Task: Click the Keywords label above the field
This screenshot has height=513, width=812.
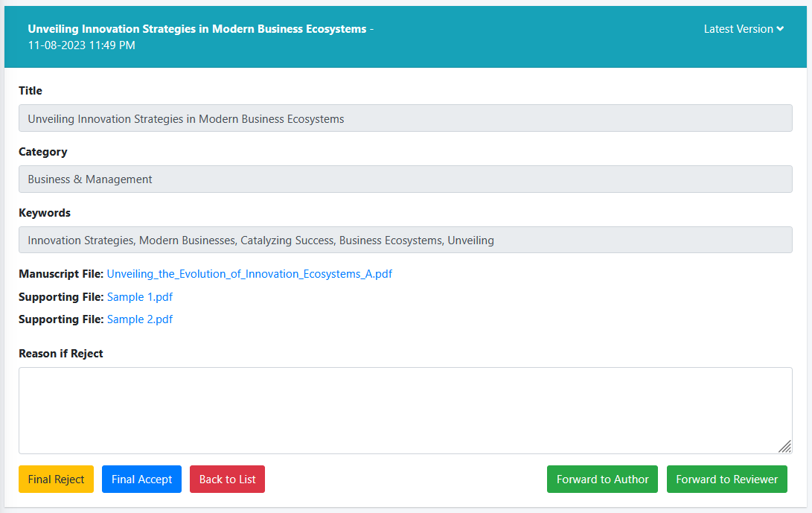Action: coord(44,213)
